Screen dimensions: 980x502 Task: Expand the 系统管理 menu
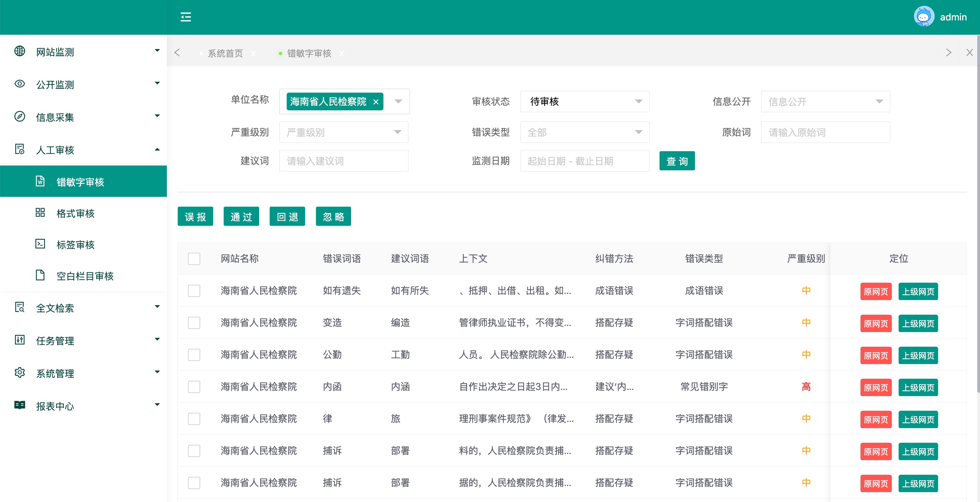tap(83, 373)
